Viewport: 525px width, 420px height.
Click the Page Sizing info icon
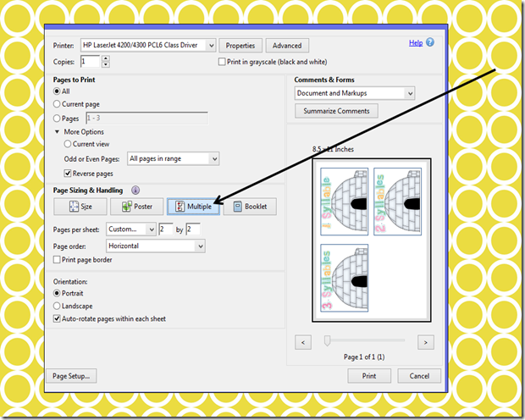(x=135, y=191)
